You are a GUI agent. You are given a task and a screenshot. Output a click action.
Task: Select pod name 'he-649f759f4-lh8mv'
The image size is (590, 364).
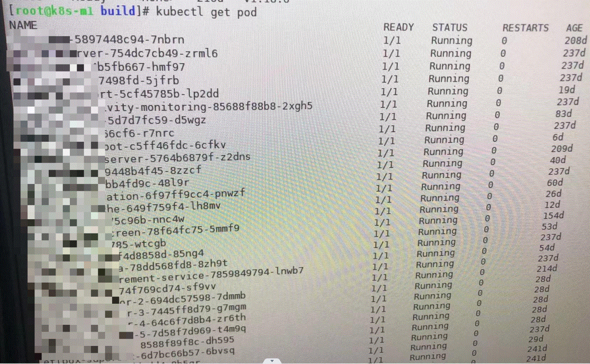[164, 207]
